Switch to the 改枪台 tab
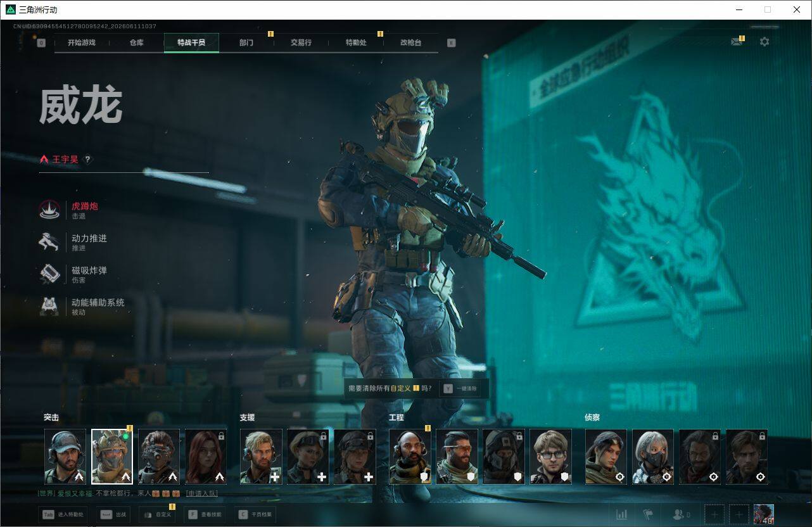 (410, 42)
